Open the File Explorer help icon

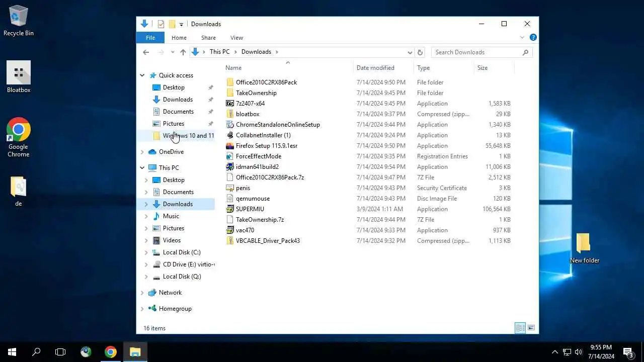tap(533, 37)
